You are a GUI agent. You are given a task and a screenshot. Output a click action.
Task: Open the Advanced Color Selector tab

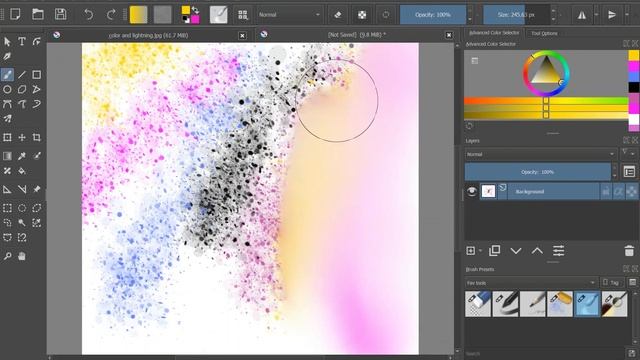[x=494, y=33]
